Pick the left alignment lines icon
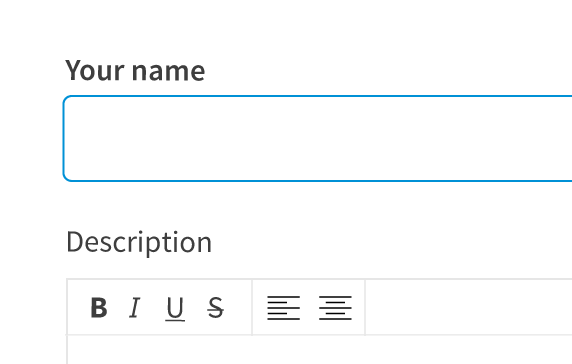Screen dimensions: 572x364 coord(283,308)
